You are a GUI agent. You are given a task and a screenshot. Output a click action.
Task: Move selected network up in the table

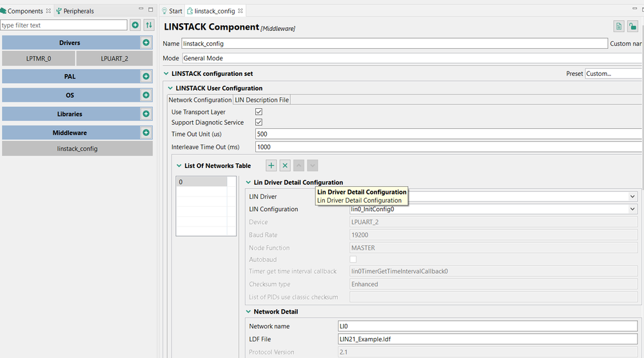pyautogui.click(x=298, y=165)
